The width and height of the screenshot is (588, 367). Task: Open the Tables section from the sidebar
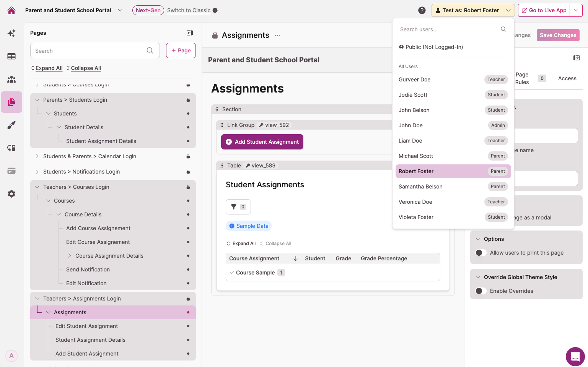(x=11, y=56)
